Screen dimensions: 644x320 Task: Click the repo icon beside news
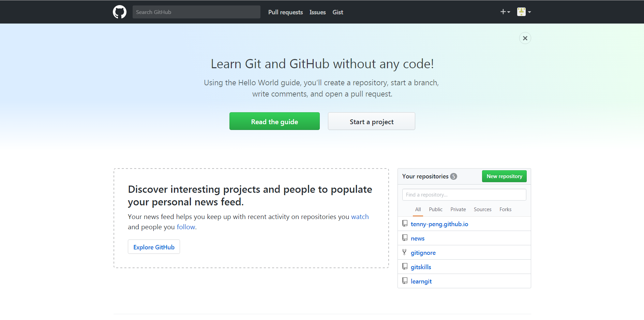point(405,238)
